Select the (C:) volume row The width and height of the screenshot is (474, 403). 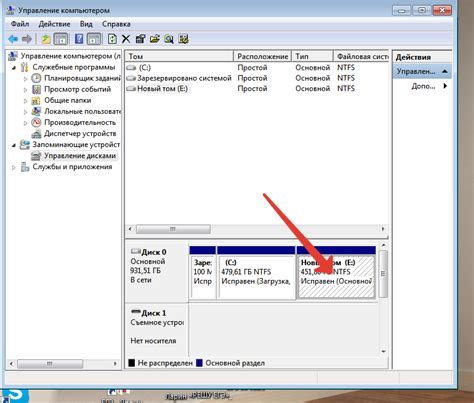click(x=257, y=68)
